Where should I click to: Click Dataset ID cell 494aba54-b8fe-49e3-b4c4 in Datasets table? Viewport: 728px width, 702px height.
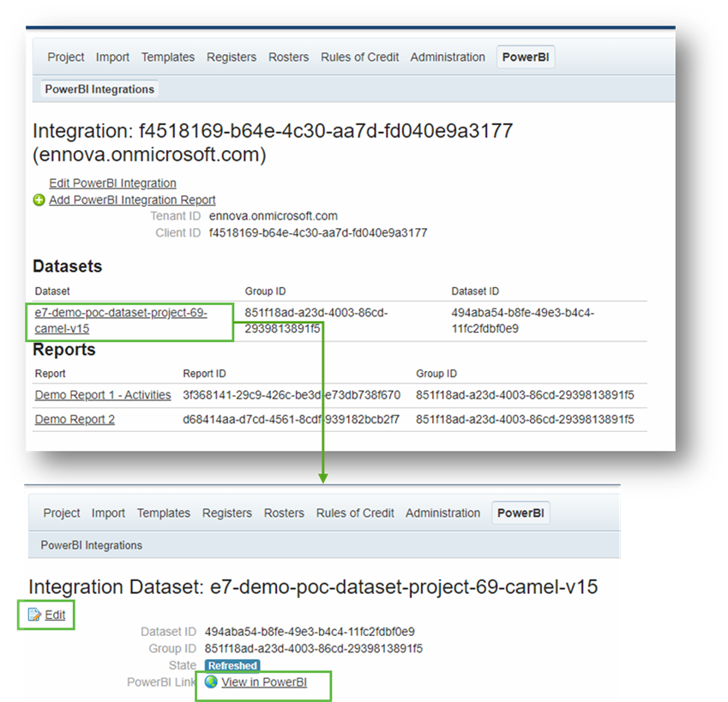click(523, 321)
